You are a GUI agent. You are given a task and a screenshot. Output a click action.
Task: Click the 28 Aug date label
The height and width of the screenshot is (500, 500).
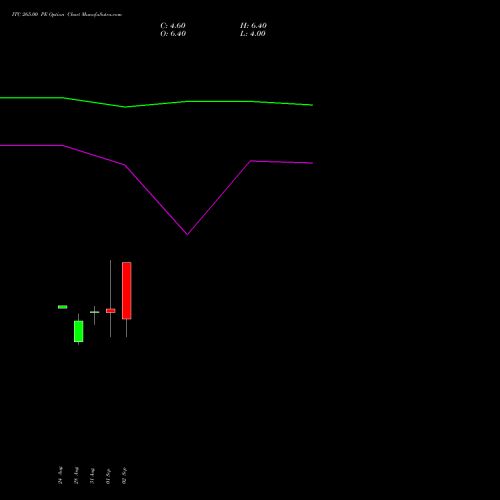[76, 475]
